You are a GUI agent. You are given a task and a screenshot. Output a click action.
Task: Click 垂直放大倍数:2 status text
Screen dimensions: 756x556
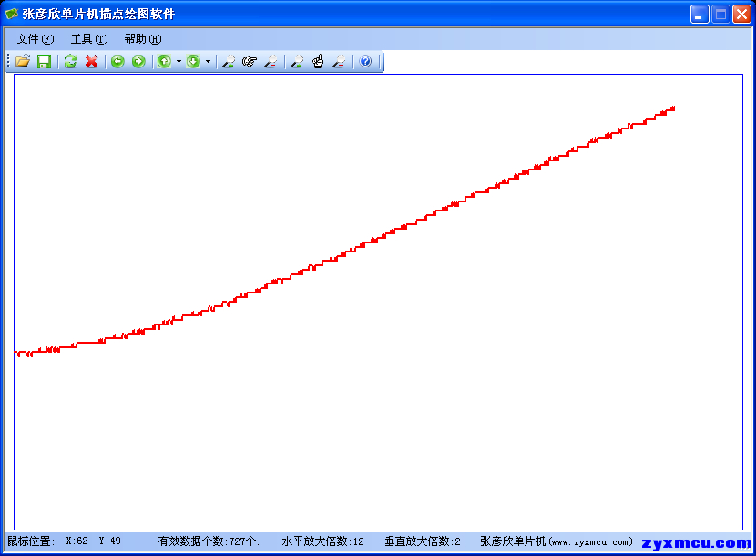[423, 541]
